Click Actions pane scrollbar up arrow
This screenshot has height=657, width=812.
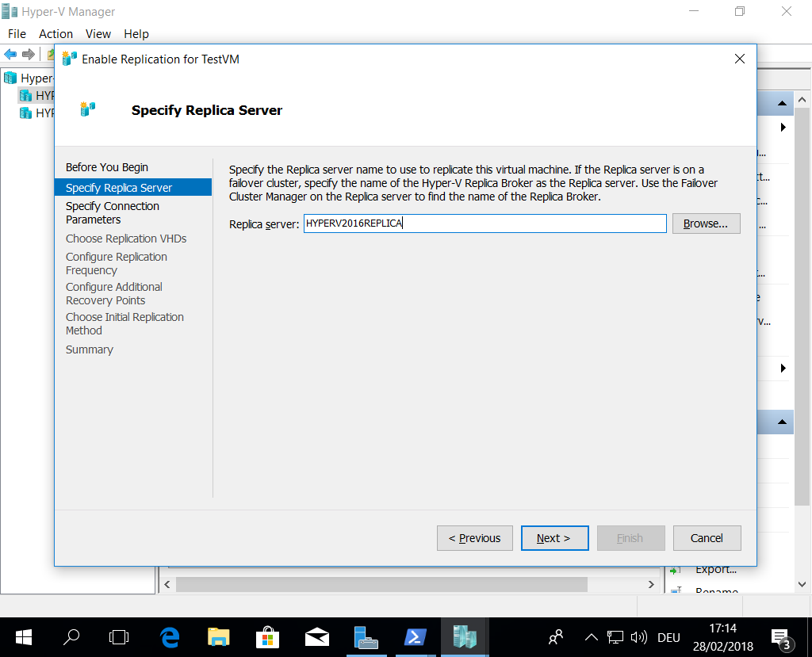[x=802, y=99]
